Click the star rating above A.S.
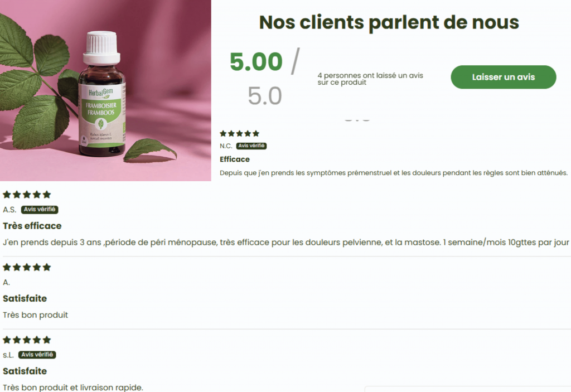Image resolution: width=571 pixels, height=392 pixels. (27, 195)
